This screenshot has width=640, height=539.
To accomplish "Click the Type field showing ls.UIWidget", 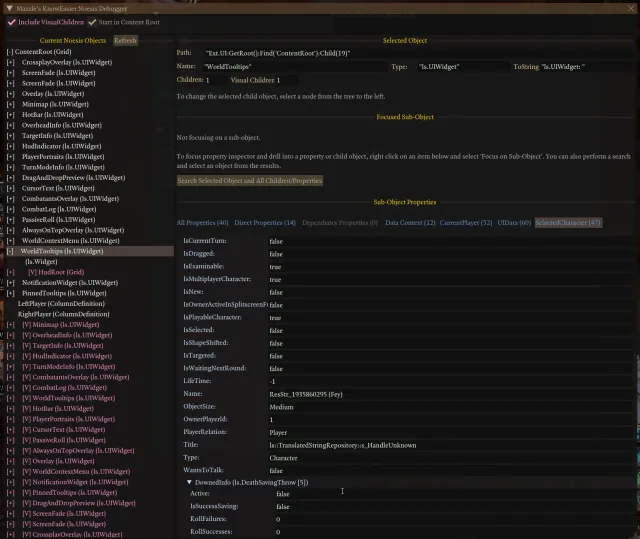I will [x=463, y=67].
